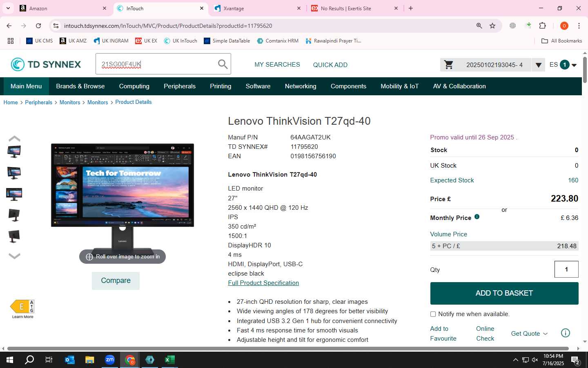
Task: Click the search magnifier icon in TD SYNNEX search box
Action: pyautogui.click(x=223, y=64)
